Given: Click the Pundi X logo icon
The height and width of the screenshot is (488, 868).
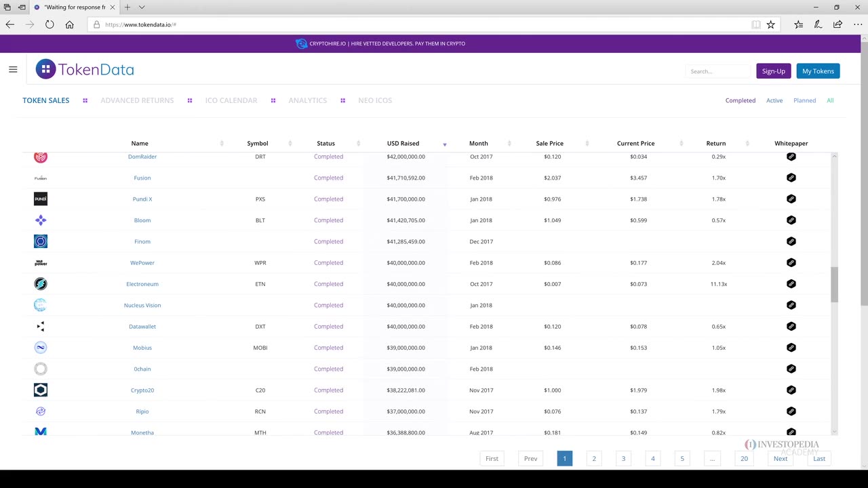Looking at the screenshot, I should click(x=41, y=199).
